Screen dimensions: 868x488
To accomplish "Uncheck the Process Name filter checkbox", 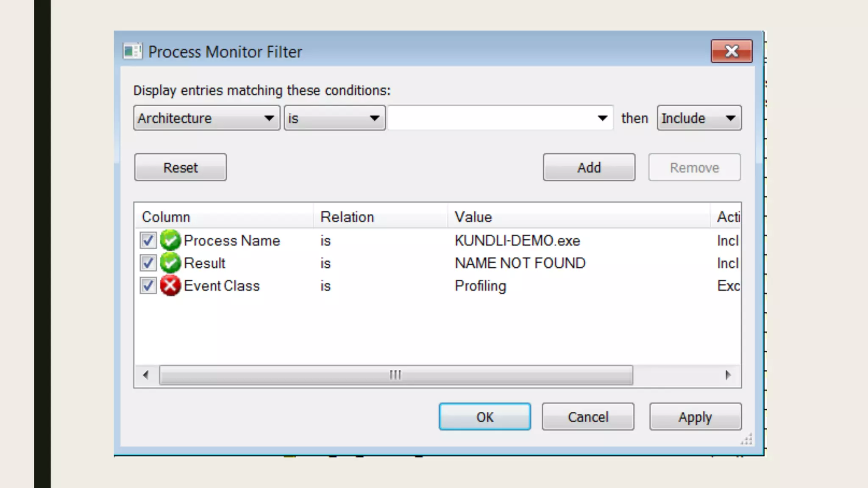I will pos(148,240).
